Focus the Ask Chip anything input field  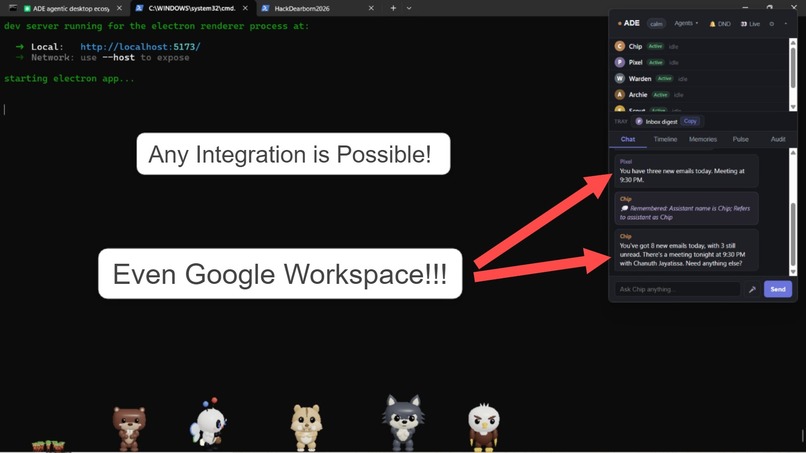pyautogui.click(x=677, y=289)
